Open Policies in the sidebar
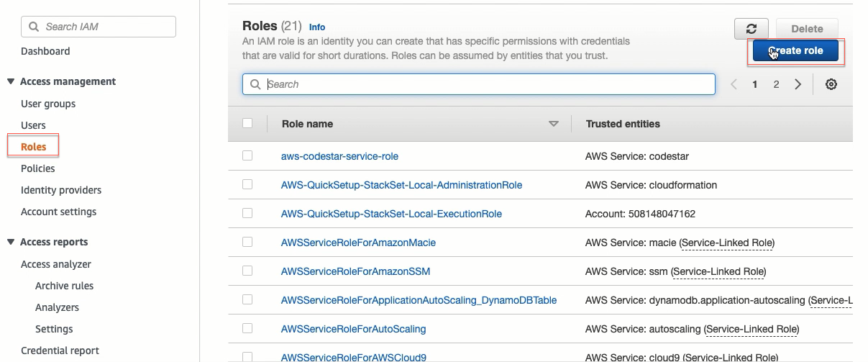 pyautogui.click(x=38, y=168)
